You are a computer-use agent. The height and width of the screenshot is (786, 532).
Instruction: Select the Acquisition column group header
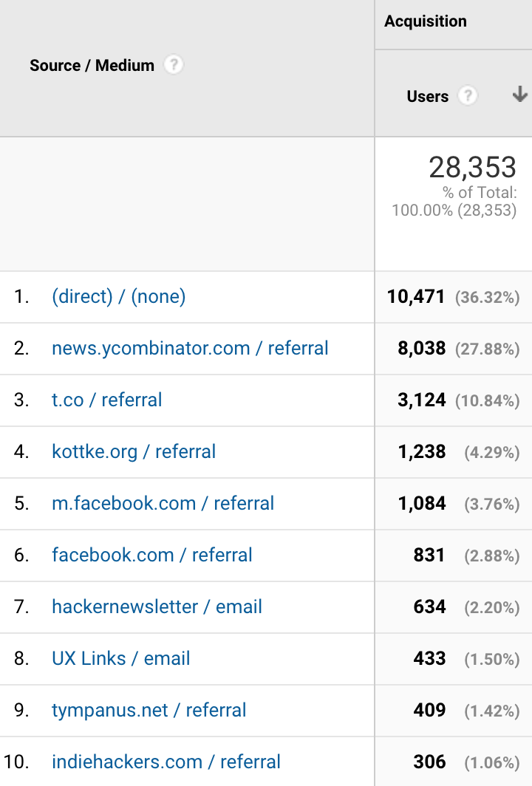(x=426, y=21)
